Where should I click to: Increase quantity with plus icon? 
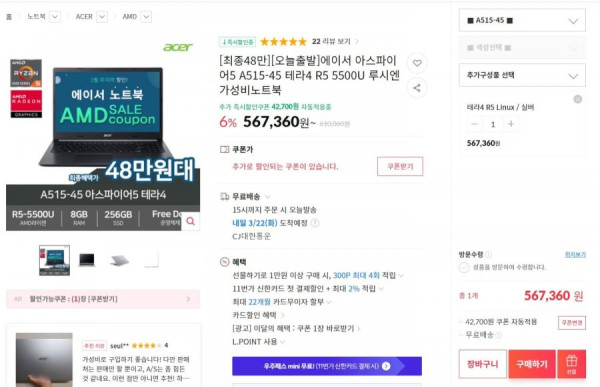click(510, 124)
